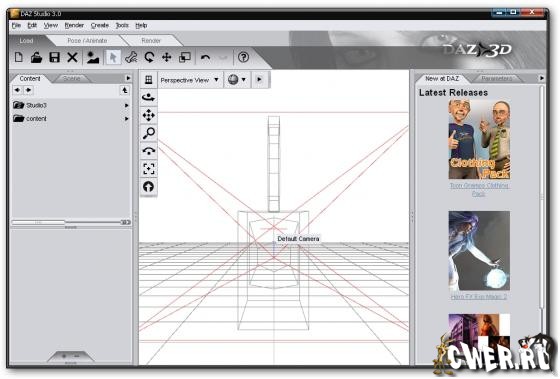The image size is (560, 379).
Task: Select the arrow pointer tool
Action: click(x=113, y=57)
